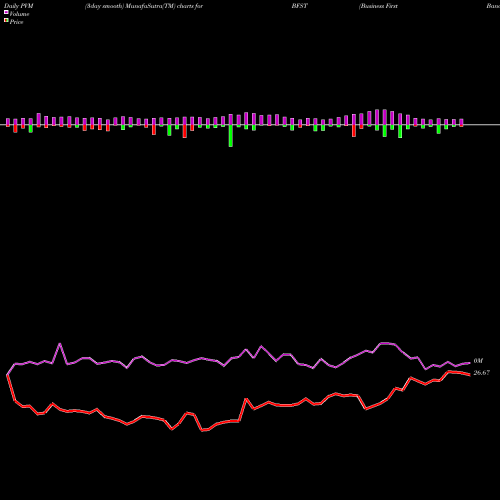Click the Price legend color swatch
The height and width of the screenshot is (500, 500).
click(6, 21)
